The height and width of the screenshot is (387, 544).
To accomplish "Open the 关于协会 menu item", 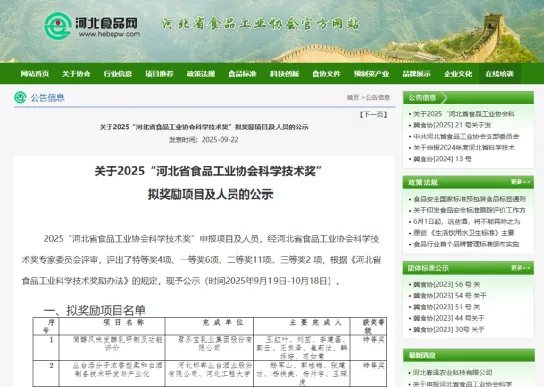I will 76,74.
